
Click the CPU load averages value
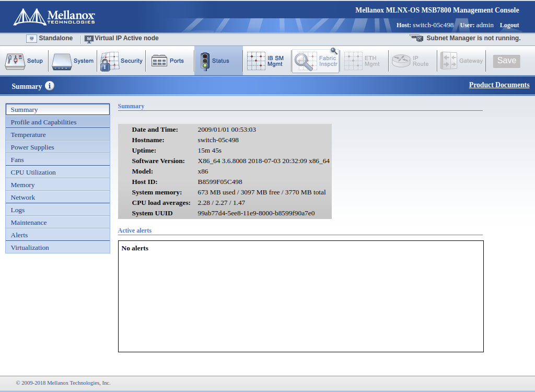(x=222, y=203)
